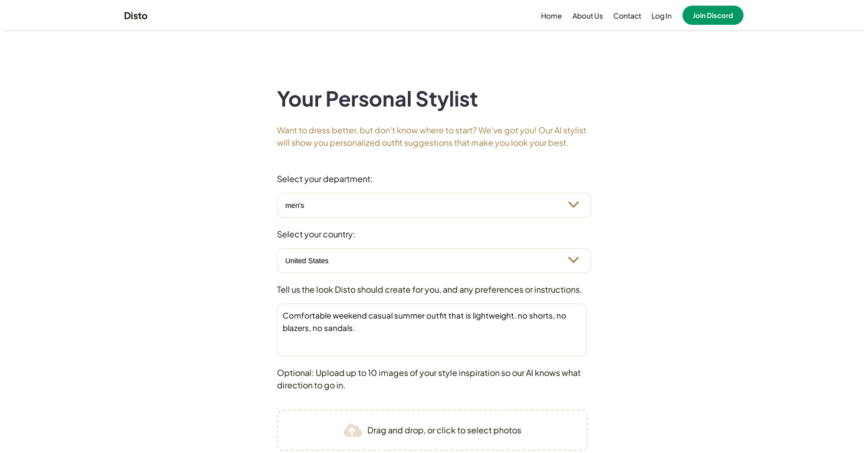Go to the Home page
The height and width of the screenshot is (453, 868).
tap(551, 16)
